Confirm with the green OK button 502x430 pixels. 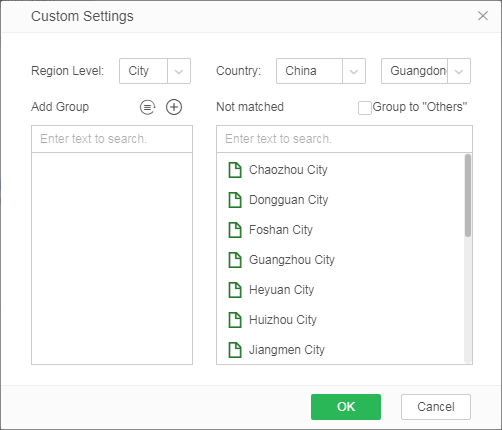(x=346, y=407)
